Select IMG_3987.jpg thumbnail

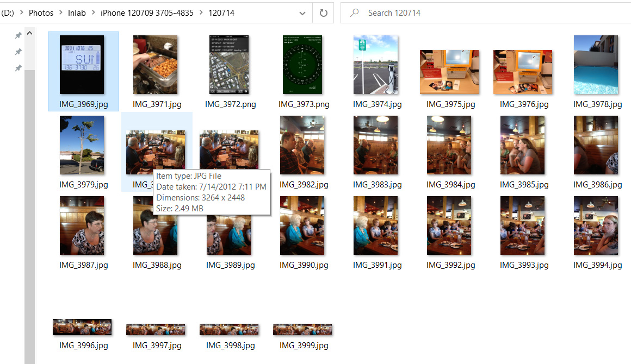(x=82, y=225)
